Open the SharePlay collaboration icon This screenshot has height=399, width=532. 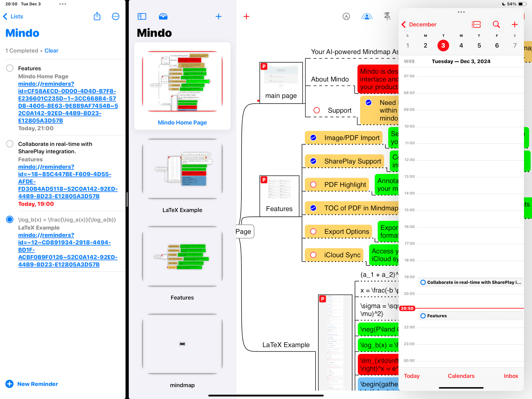coord(366,16)
